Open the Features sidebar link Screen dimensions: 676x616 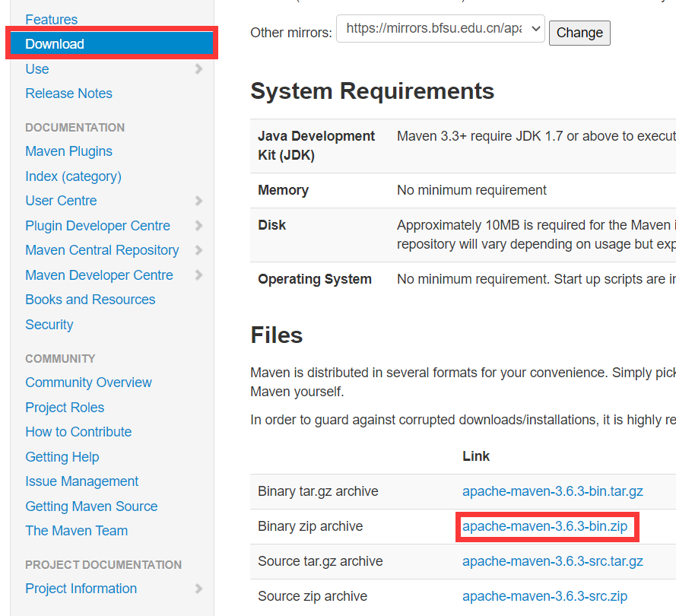51,20
